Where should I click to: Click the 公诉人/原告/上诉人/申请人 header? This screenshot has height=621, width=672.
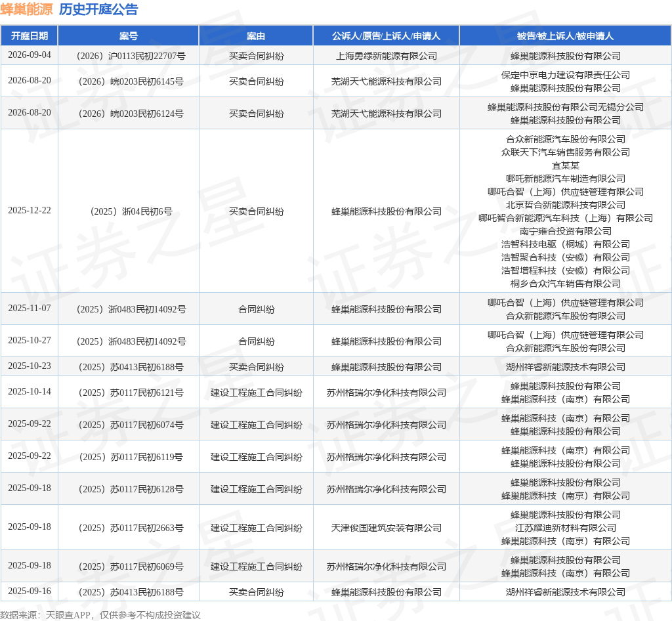tap(386, 36)
